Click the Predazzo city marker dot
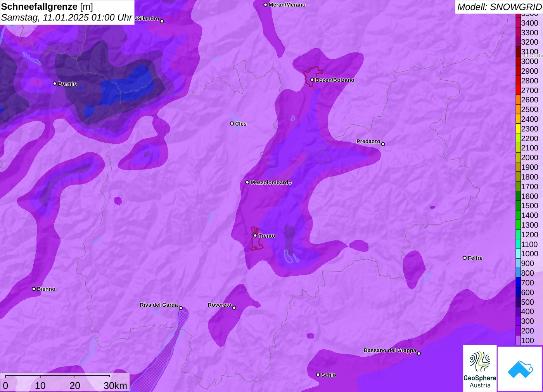 (383, 144)
